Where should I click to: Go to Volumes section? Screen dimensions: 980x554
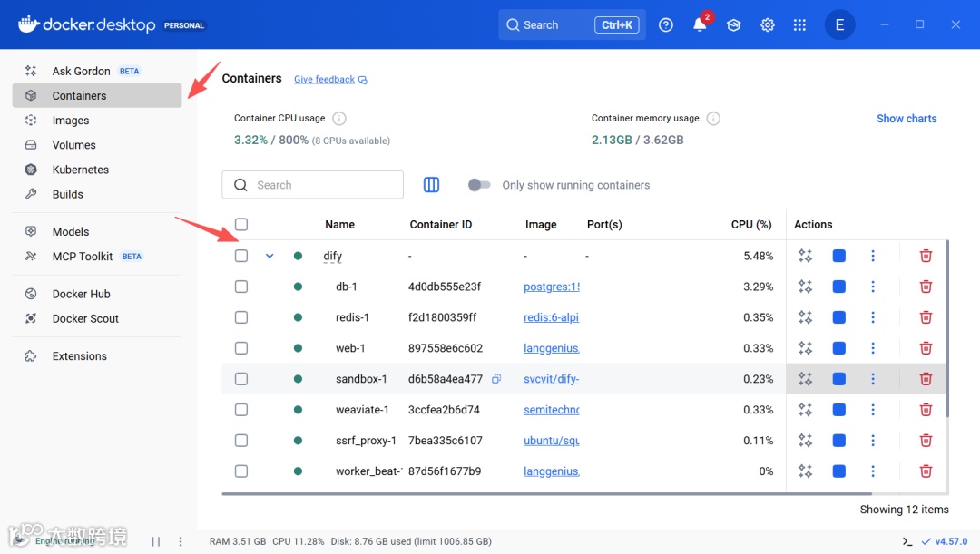pyautogui.click(x=97, y=145)
